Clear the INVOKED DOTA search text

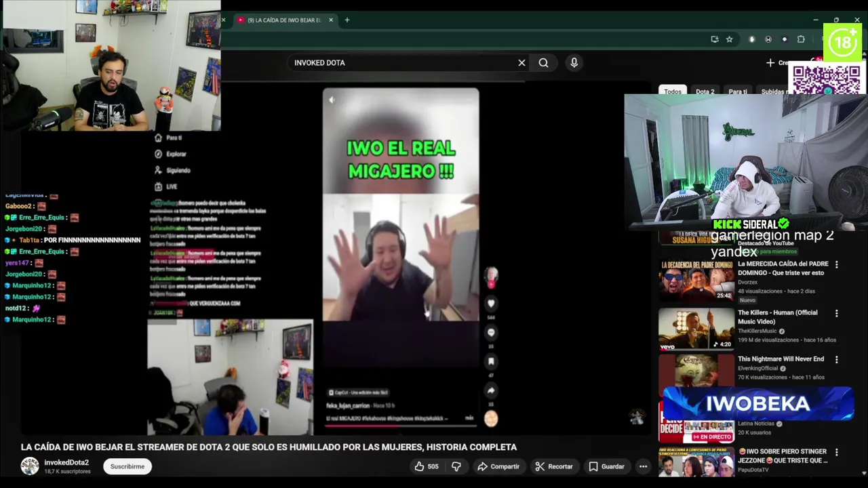(521, 62)
